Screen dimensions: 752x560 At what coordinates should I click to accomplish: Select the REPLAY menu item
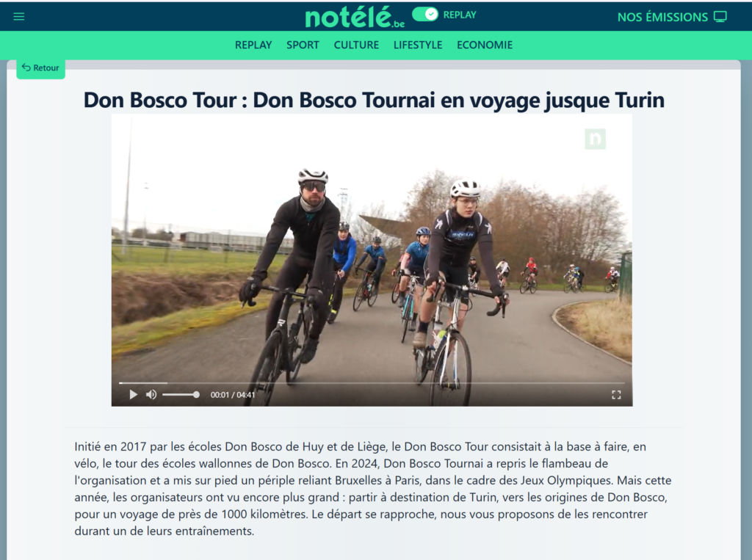253,45
